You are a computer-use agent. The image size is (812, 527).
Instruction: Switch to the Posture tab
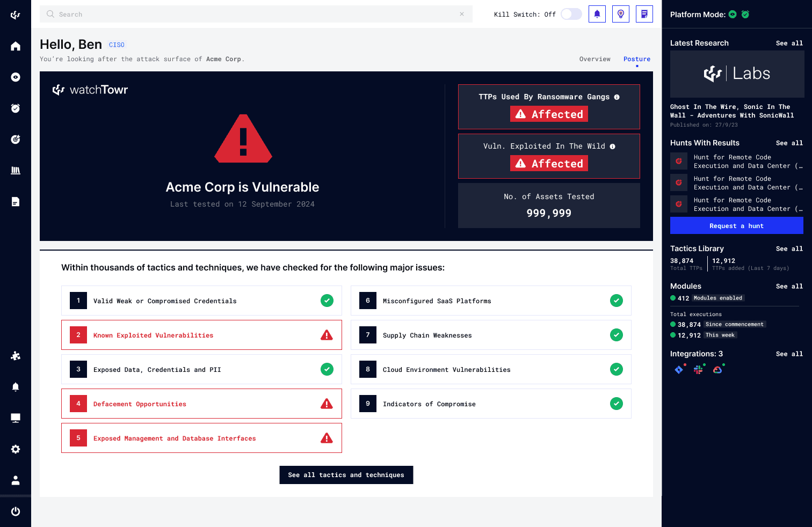tap(637, 59)
